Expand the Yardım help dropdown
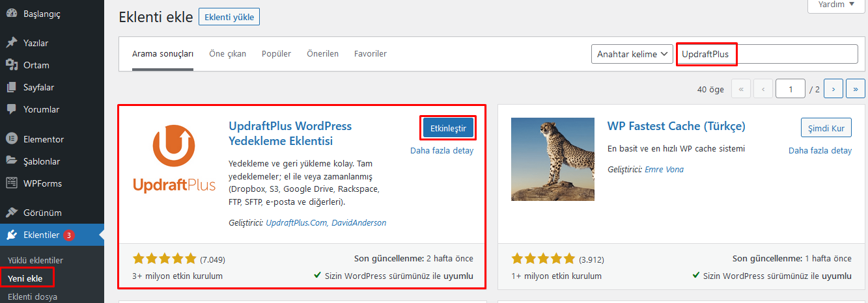868x303 pixels. (x=836, y=5)
